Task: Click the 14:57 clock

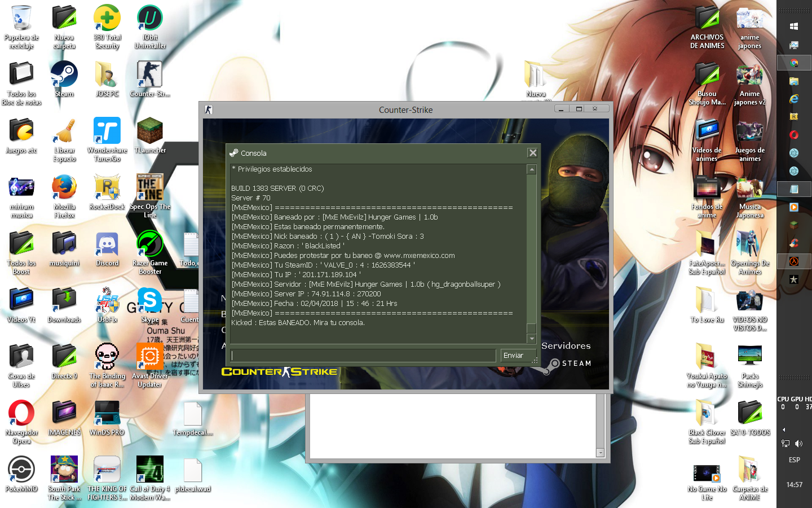Action: click(x=795, y=485)
